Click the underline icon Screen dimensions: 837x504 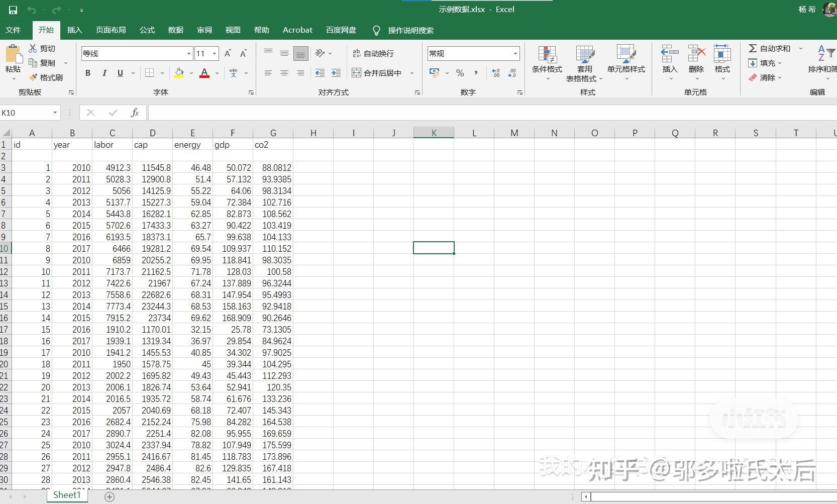pyautogui.click(x=120, y=73)
